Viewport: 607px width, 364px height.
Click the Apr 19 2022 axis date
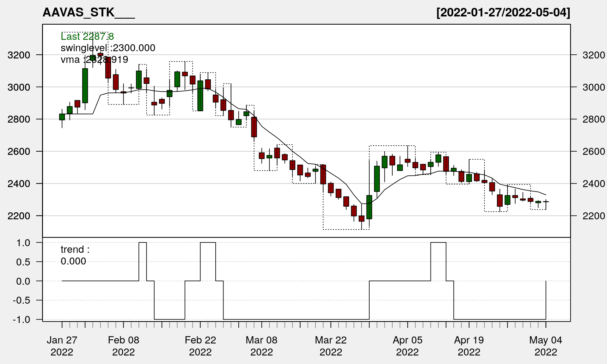[469, 346]
